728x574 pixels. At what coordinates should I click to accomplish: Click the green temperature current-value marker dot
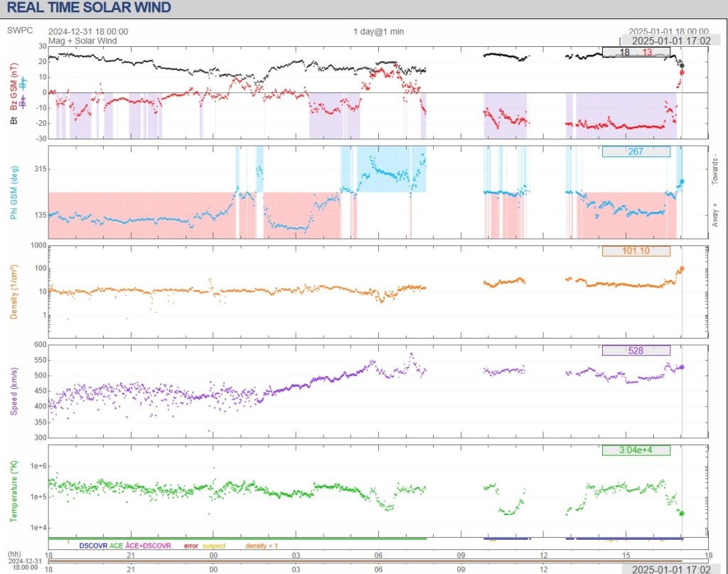point(682,513)
